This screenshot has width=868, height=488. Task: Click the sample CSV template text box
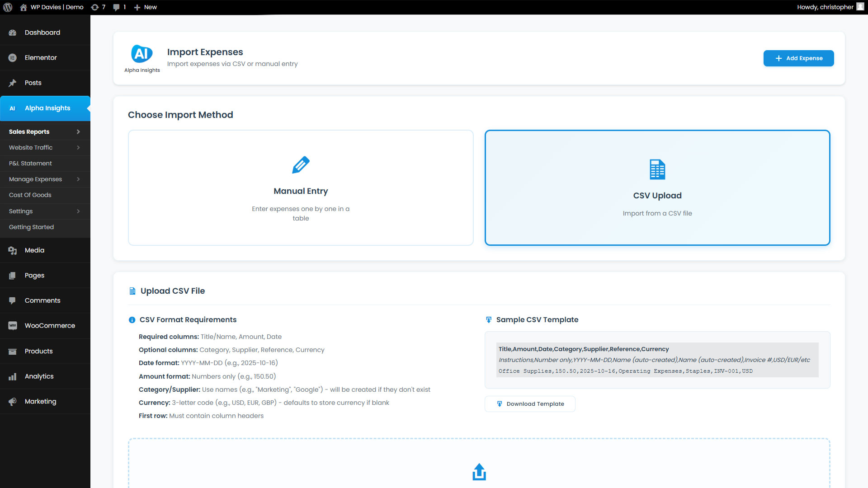coord(657,360)
